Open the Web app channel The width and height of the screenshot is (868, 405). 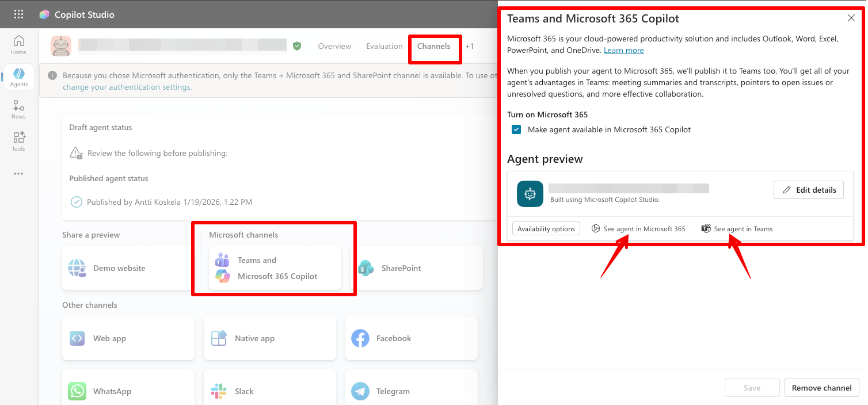(x=109, y=338)
